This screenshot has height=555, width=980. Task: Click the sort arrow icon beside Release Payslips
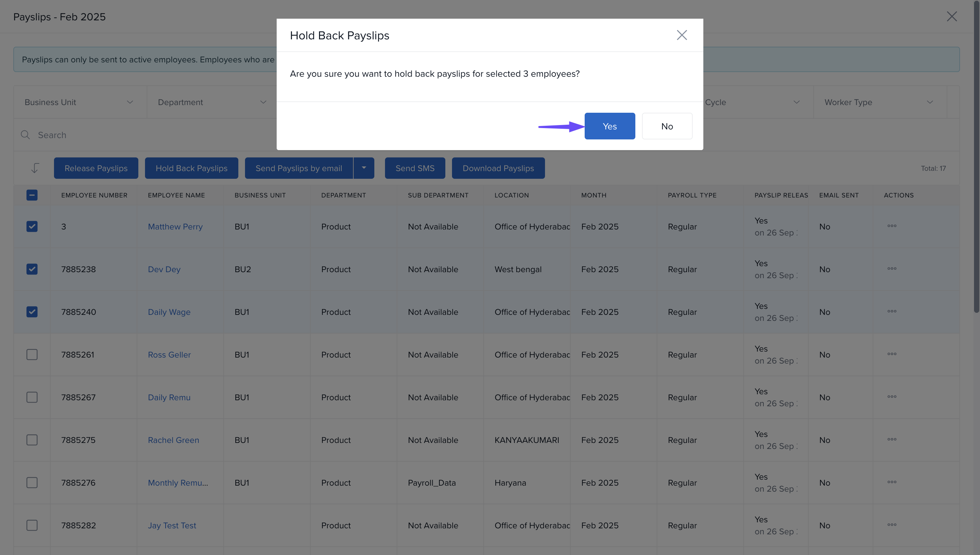point(35,168)
